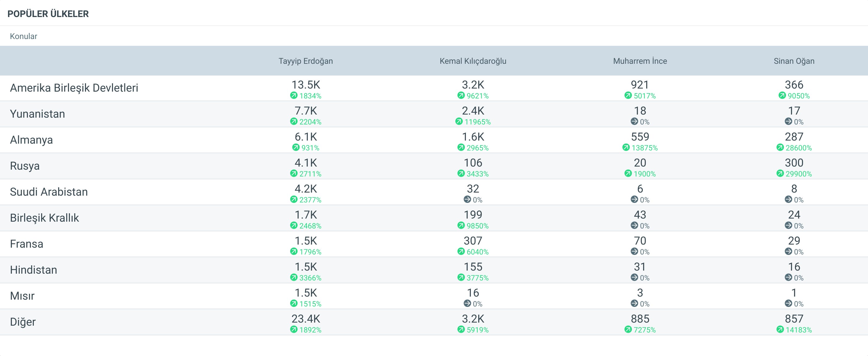Click green up-arrow icon beside 1834%

pos(294,95)
